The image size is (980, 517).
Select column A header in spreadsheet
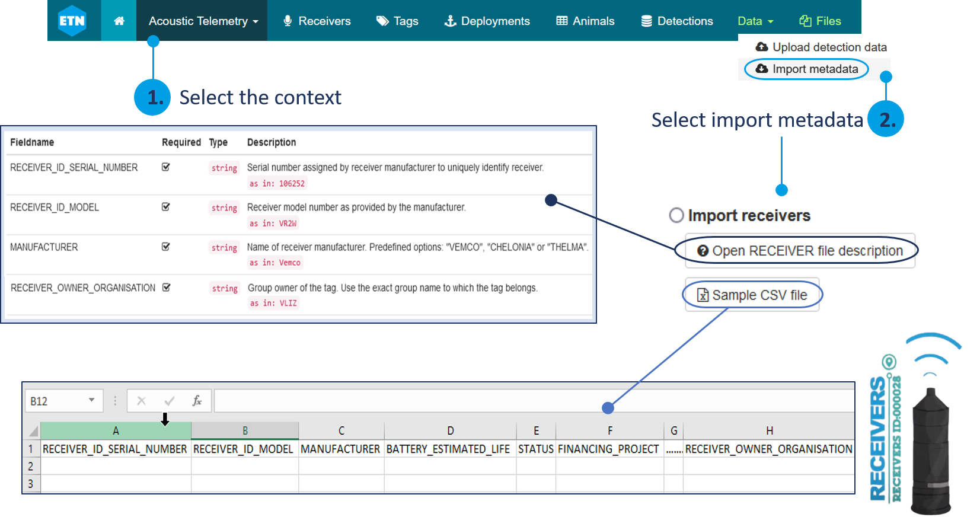click(x=116, y=430)
